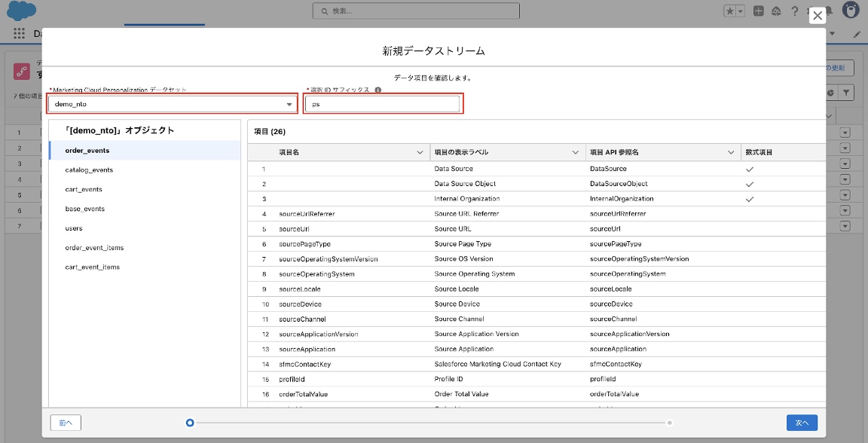Expand the 項目の表示ラベル column menu
Screen dimensions: 868x443
coord(576,152)
